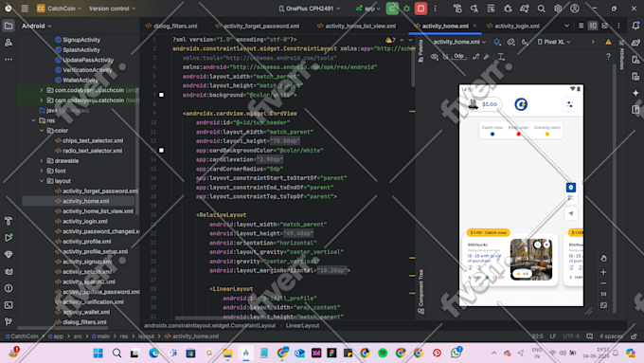Open the Version control dropdown
Image resolution: width=644 pixels, height=363 pixels.
(x=112, y=9)
